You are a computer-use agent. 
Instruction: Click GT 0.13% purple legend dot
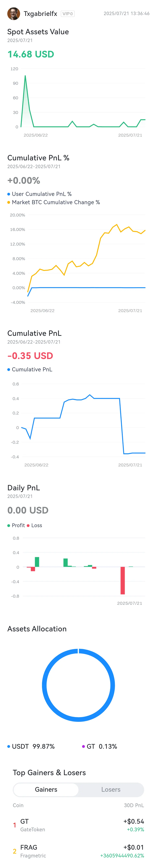[x=84, y=746]
